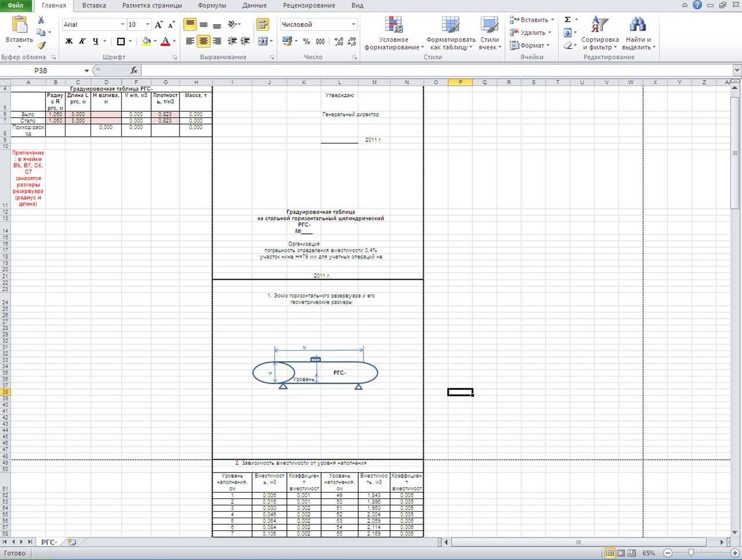Open the font size dropdown
The width and height of the screenshot is (742, 560).
[x=147, y=24]
